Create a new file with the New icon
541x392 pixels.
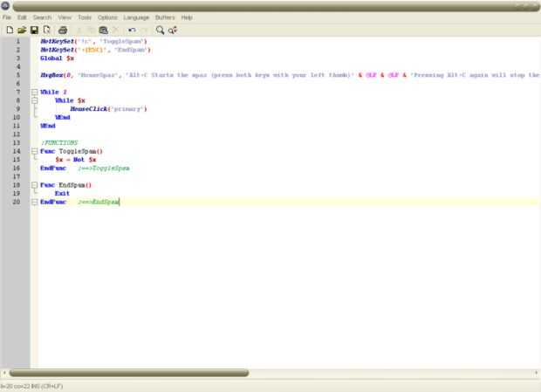(10, 30)
